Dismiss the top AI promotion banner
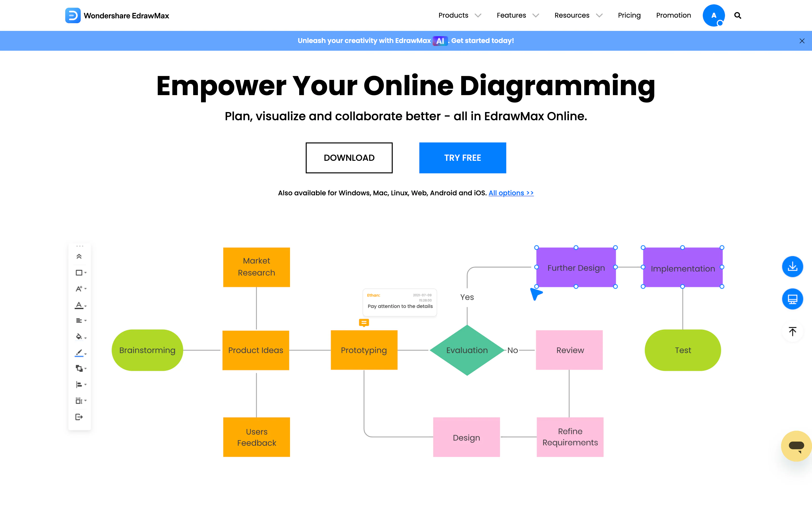Screen dimensions: 812x507 tap(802, 41)
